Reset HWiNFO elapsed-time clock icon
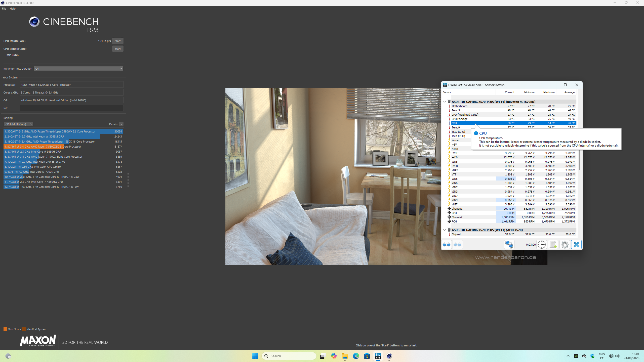The width and height of the screenshot is (644, 362). [541, 245]
